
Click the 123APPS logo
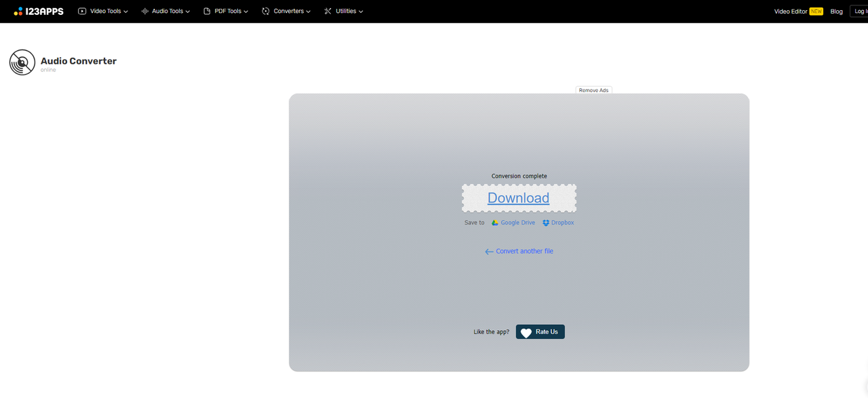[x=39, y=11]
